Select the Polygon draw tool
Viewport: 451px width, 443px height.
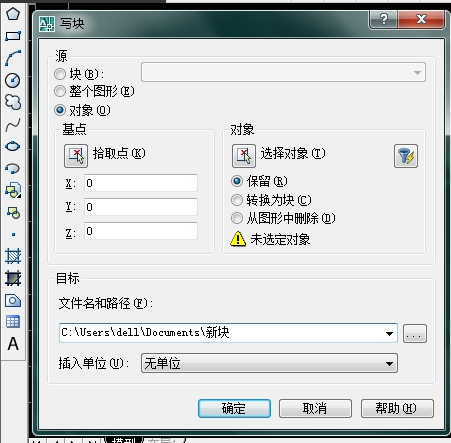[13, 14]
